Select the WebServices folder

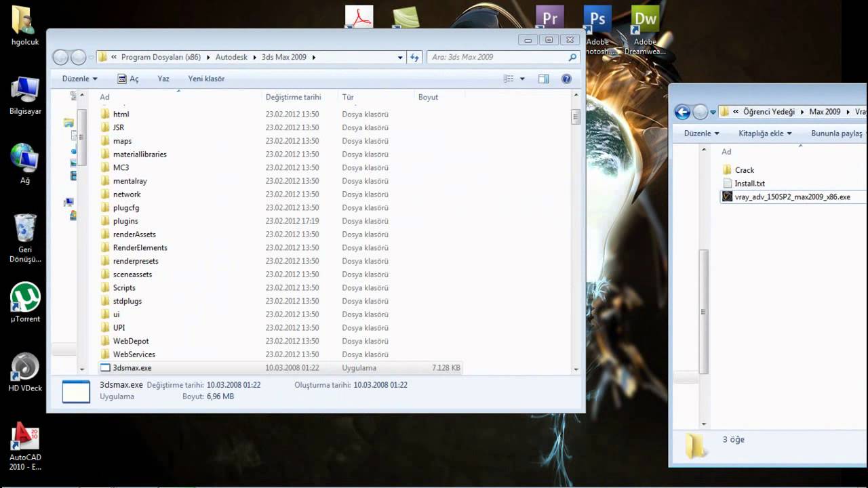coord(127,354)
